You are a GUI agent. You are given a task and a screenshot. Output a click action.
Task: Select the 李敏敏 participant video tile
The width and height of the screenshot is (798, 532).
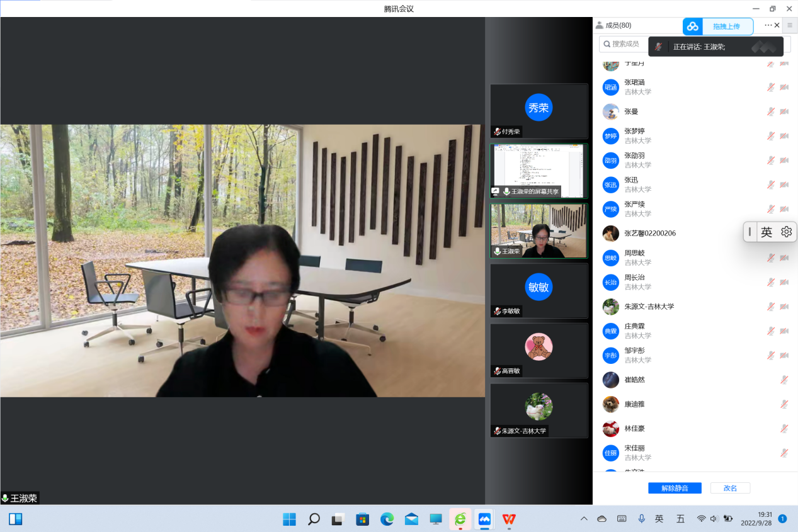[539, 290]
